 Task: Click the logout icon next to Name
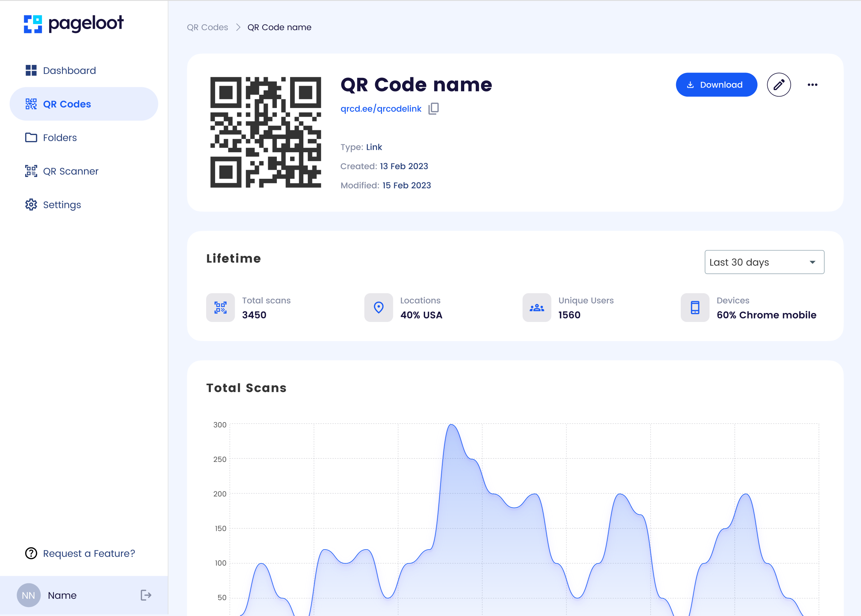coord(146,595)
